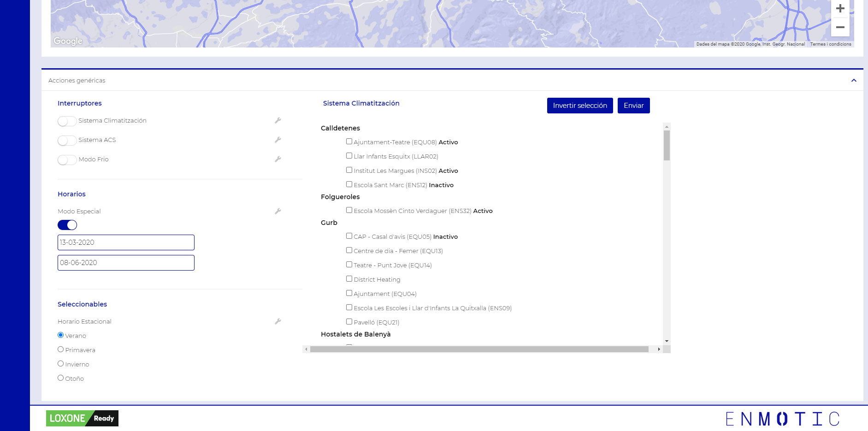
Task: Click the ENMOTIC logo
Action: (x=782, y=419)
